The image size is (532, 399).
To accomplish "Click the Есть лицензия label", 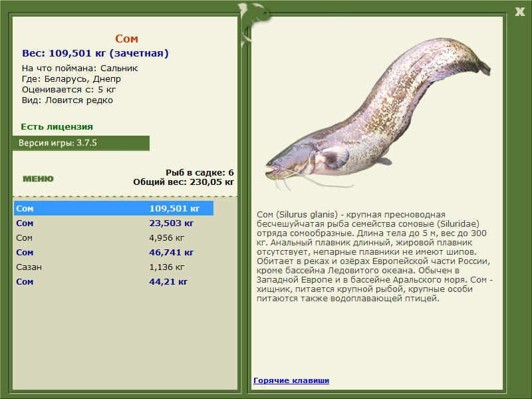I will click(57, 127).
